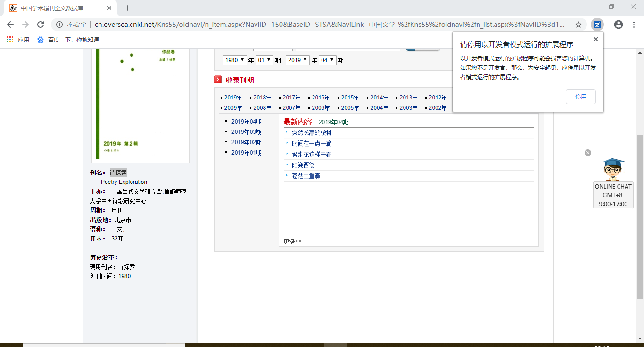
Task: Close the CNKI browser tab
Action: click(109, 8)
